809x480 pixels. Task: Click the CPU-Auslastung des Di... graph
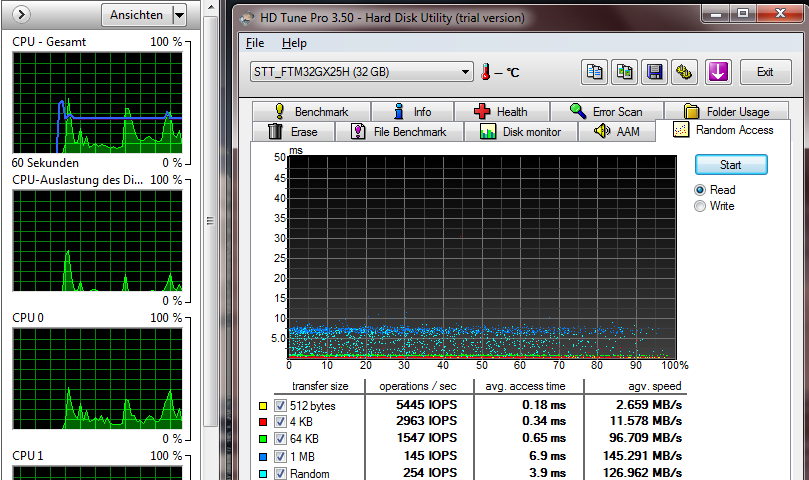click(x=98, y=241)
